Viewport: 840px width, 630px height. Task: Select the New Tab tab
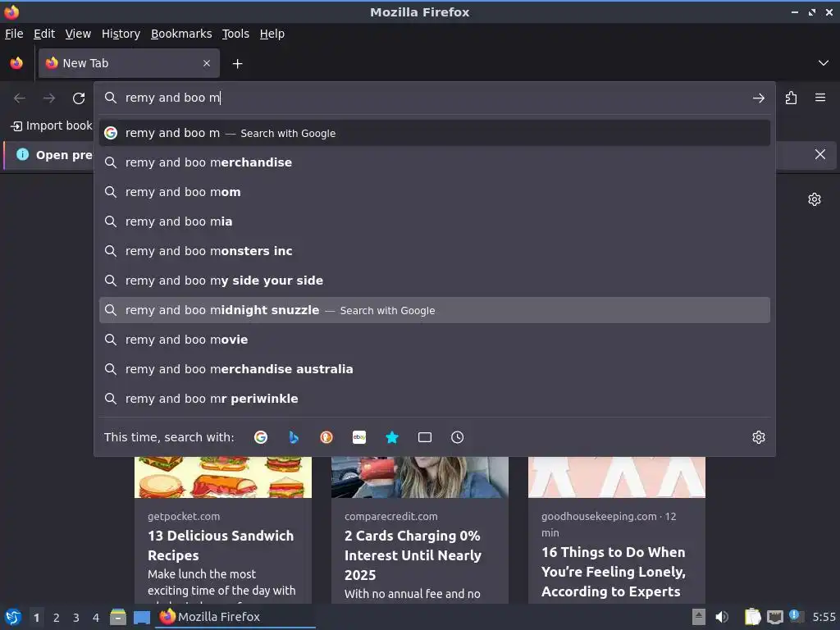tap(129, 63)
